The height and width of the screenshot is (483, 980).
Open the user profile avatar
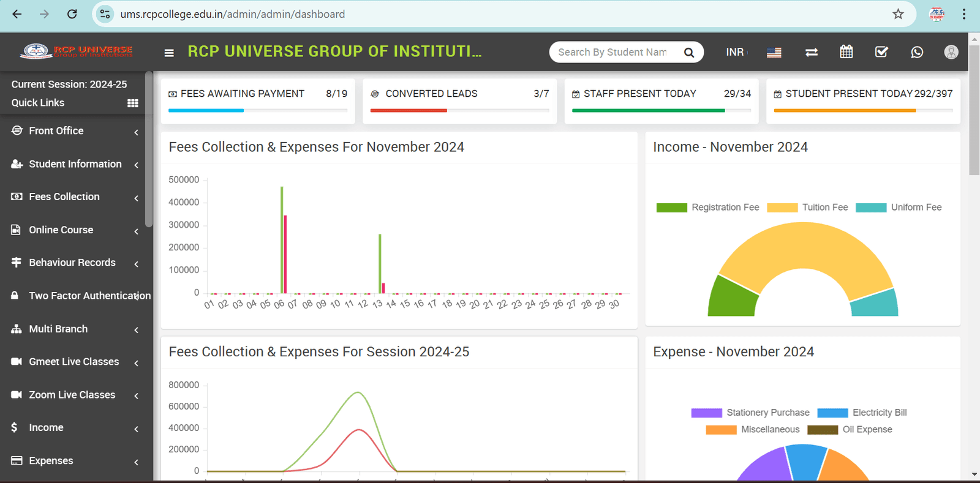click(x=951, y=52)
